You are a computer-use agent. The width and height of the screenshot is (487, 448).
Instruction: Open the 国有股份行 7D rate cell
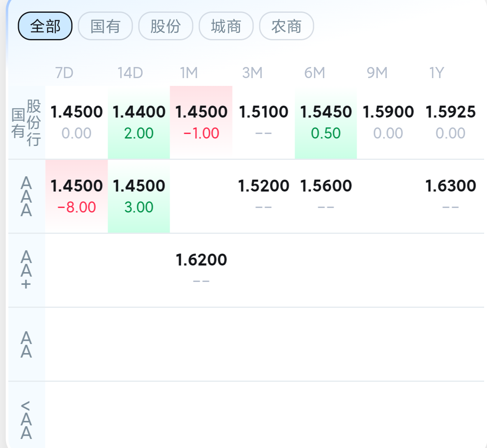pyautogui.click(x=76, y=122)
